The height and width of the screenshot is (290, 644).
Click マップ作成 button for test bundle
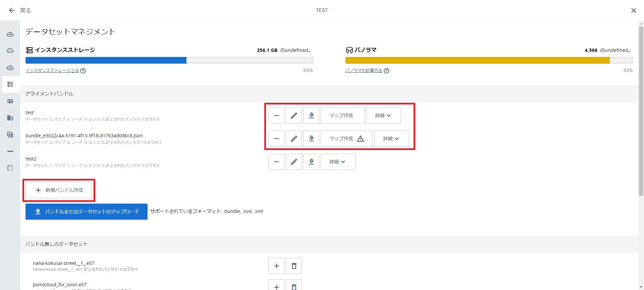[342, 116]
